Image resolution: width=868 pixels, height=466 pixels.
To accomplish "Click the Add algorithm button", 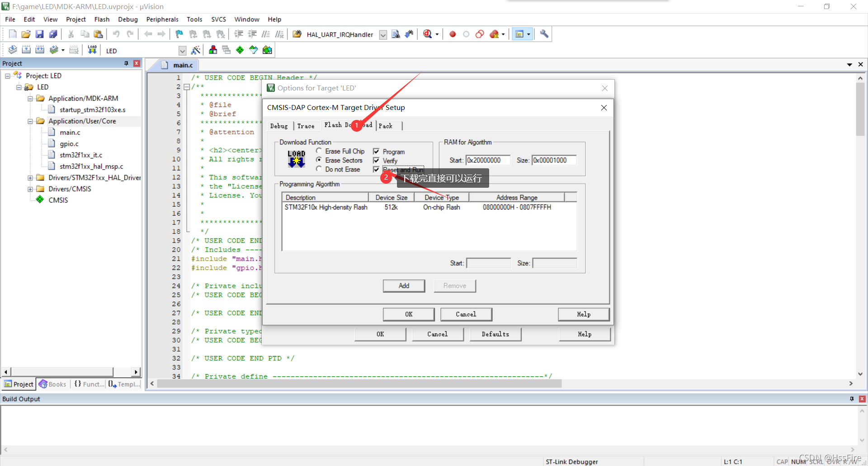I will 404,285.
